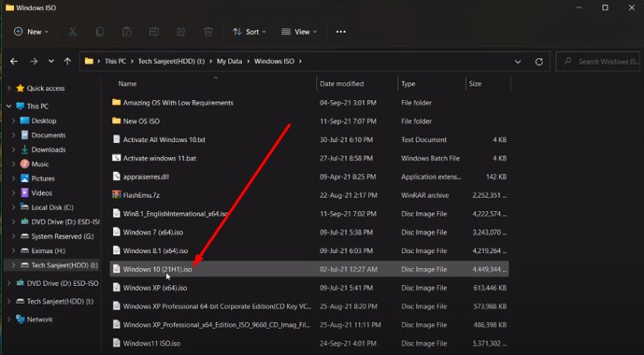The width and height of the screenshot is (644, 355).
Task: Click the folder icon in address bar
Action: click(x=89, y=61)
